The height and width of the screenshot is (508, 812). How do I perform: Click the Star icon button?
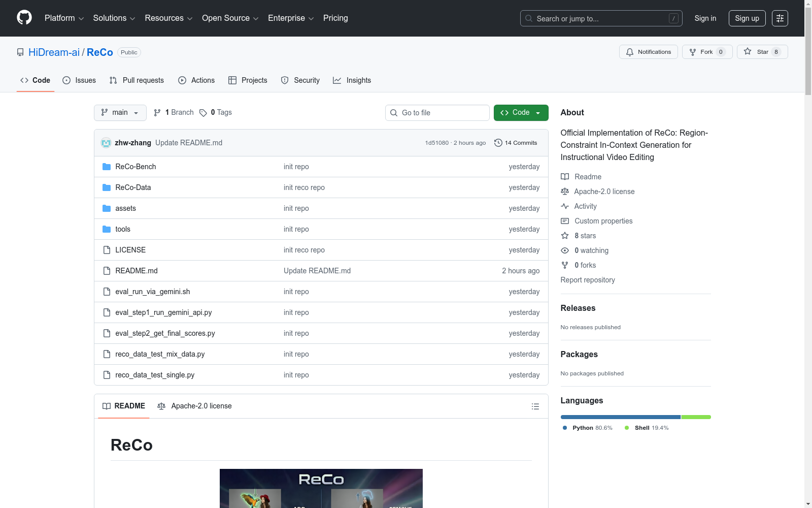(x=748, y=51)
